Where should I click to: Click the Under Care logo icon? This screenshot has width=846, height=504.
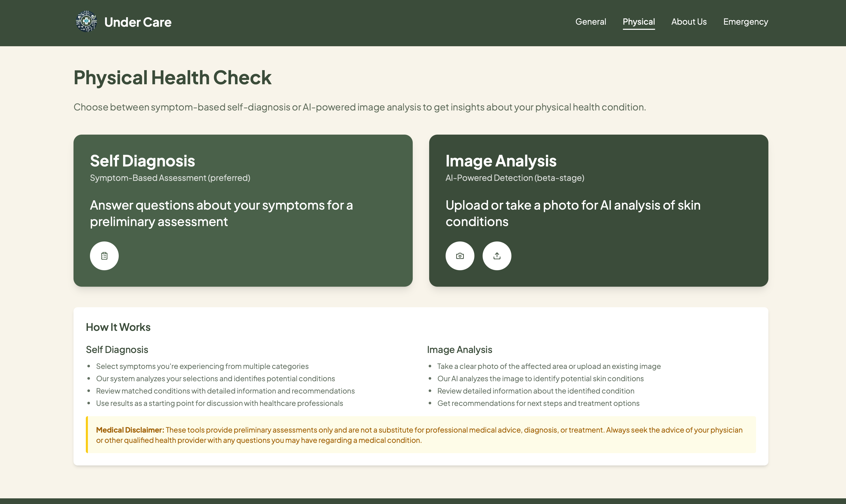click(86, 22)
